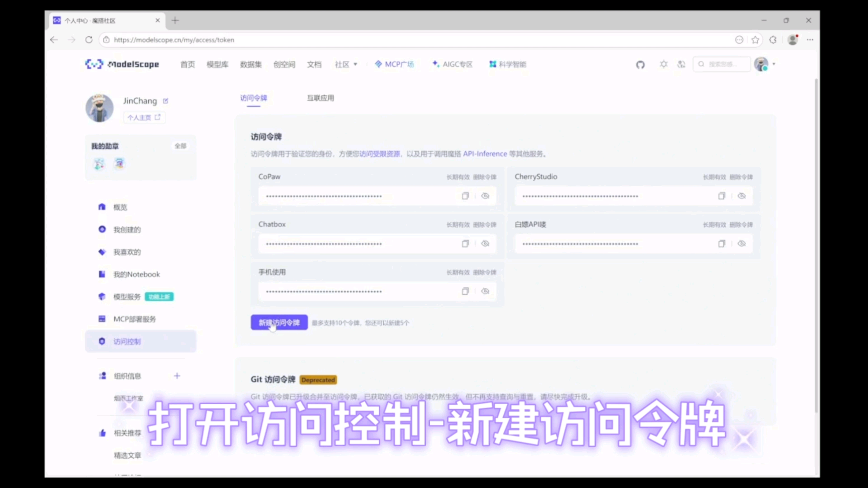The height and width of the screenshot is (488, 868).
Task: Copy the CherryStudio token
Action: [722, 196]
